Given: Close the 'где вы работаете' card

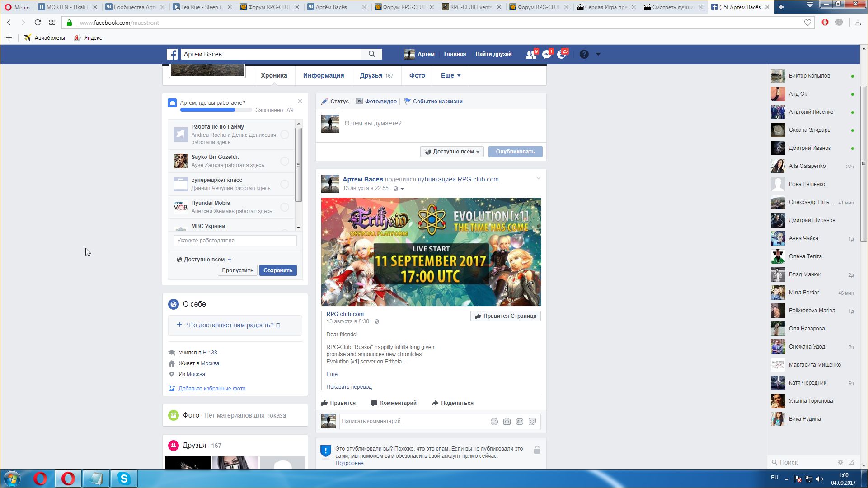Looking at the screenshot, I should click(300, 101).
